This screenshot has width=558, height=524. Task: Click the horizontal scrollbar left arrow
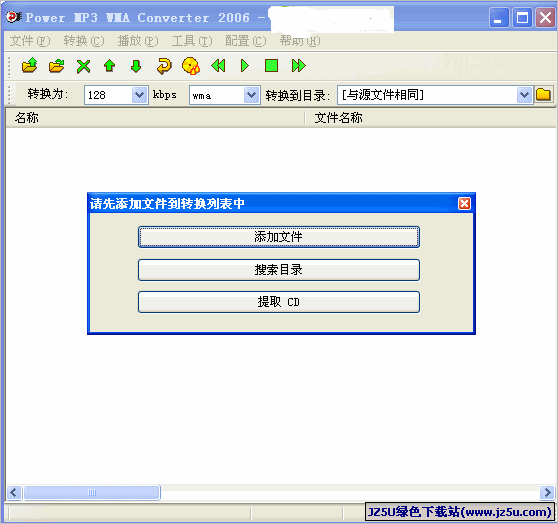click(x=14, y=493)
